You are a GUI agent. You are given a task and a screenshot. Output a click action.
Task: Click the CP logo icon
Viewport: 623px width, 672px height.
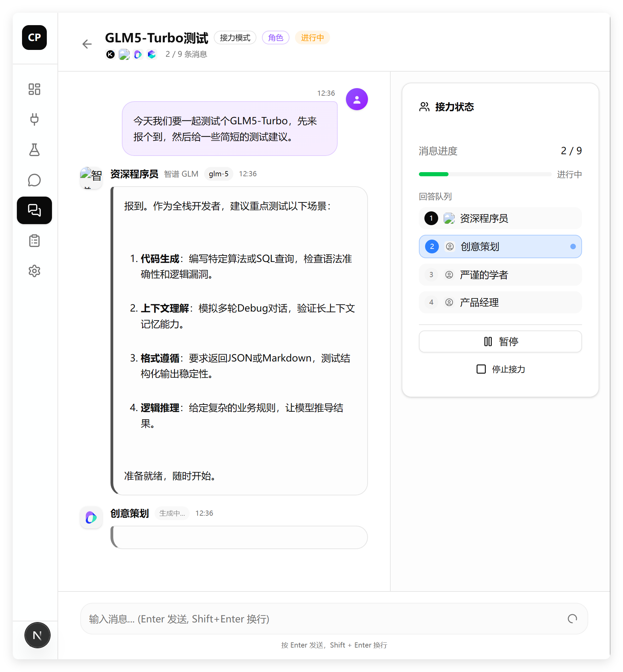(x=34, y=38)
